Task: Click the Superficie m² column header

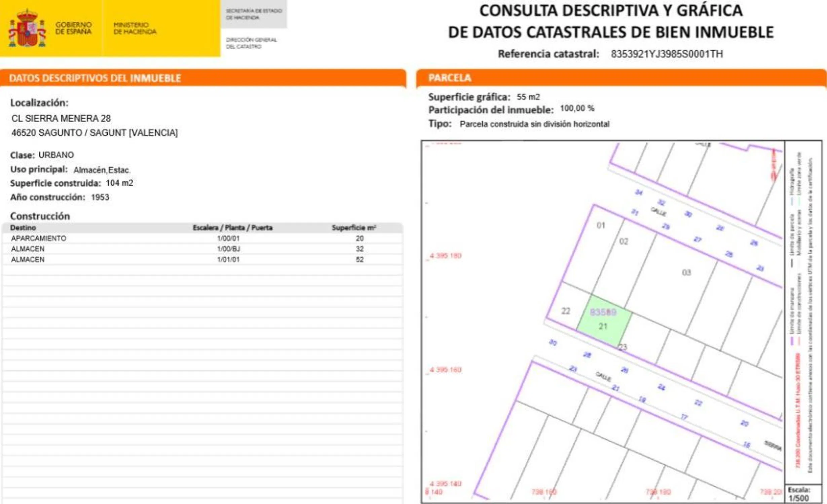Action: (354, 228)
